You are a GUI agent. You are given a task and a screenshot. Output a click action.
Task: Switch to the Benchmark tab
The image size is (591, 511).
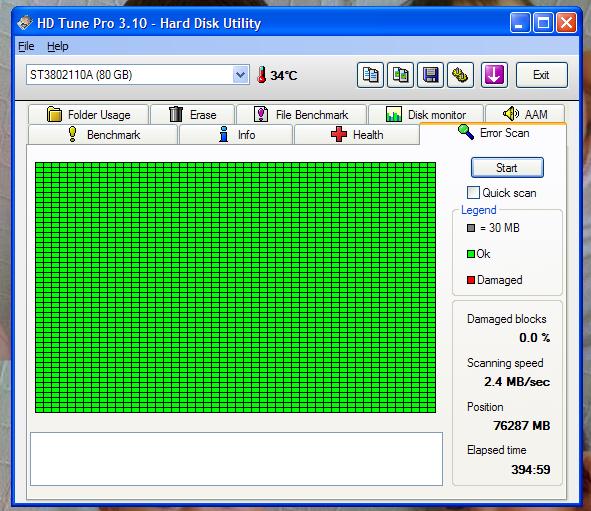pos(103,135)
